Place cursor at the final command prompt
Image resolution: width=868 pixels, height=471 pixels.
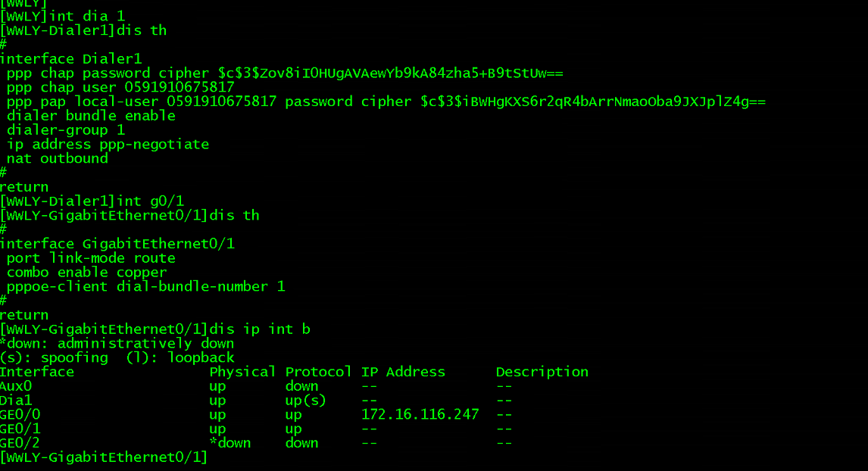[211, 457]
